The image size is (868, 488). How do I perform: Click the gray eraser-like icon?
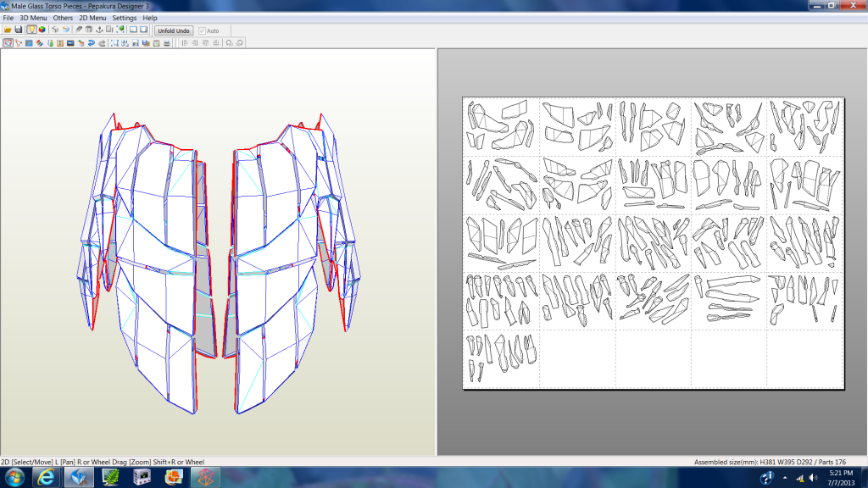click(102, 42)
